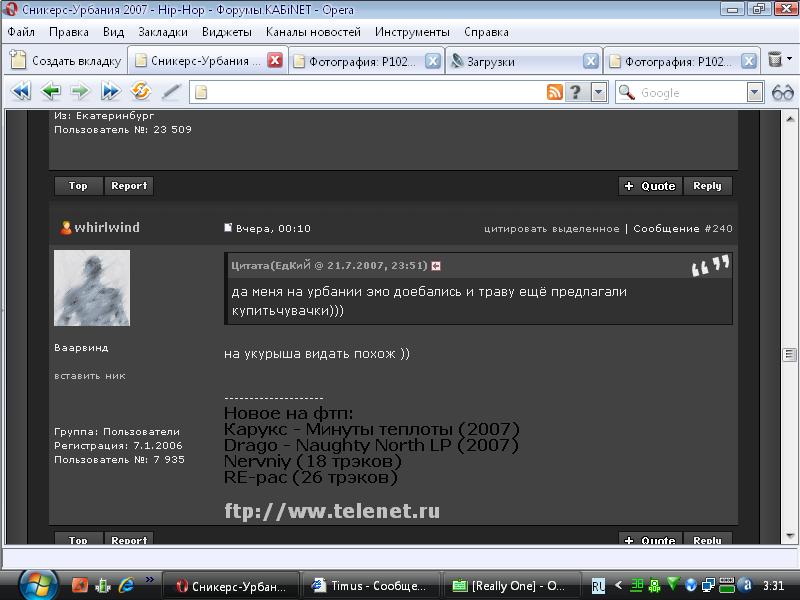Open the Закладки menu
This screenshot has height=600, width=800.
coord(162,32)
